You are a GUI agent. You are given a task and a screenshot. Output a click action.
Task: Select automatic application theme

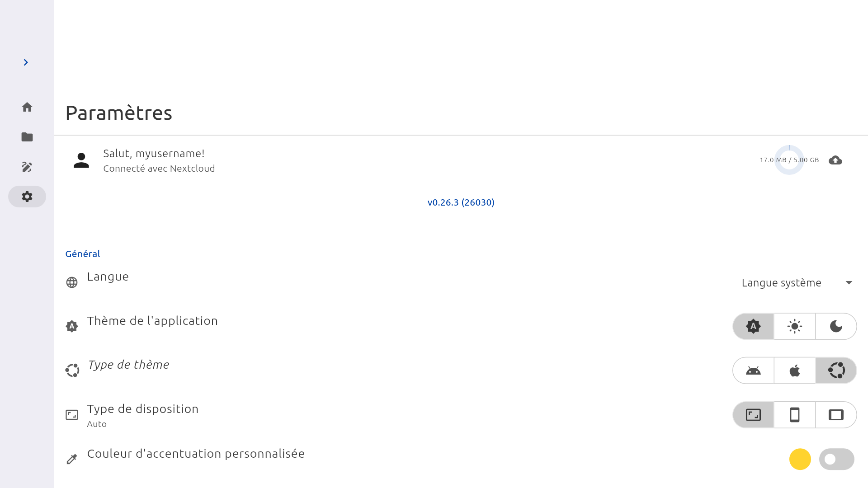coord(753,326)
